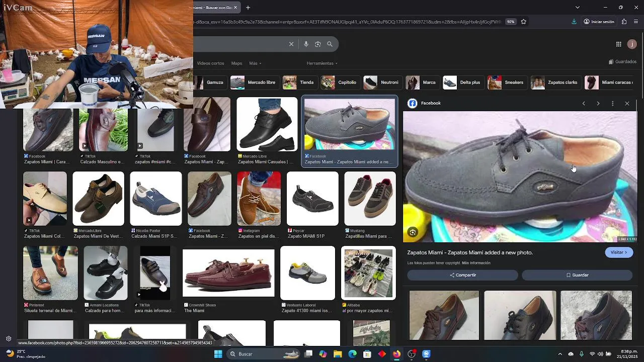Open Google Lens image search icon
Viewport: 644px width, 362px height.
coord(317,44)
